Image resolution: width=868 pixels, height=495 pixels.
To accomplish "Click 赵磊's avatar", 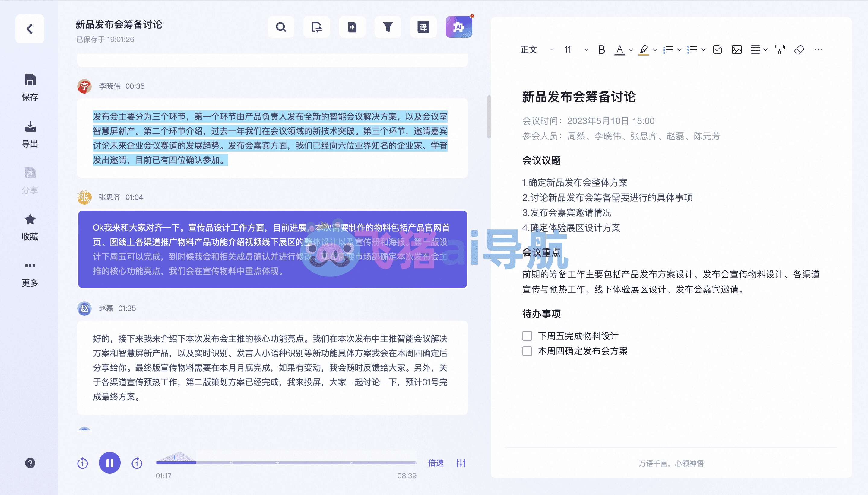I will pyautogui.click(x=84, y=308).
